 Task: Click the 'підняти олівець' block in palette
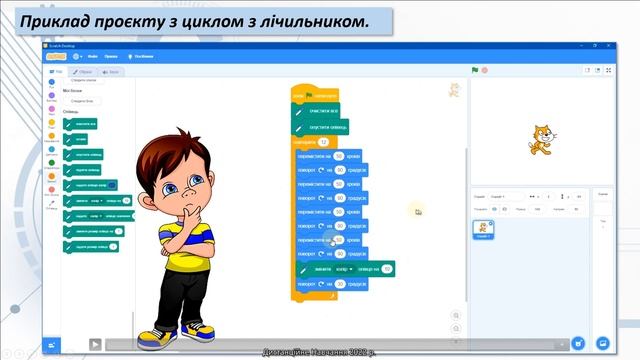click(x=82, y=170)
